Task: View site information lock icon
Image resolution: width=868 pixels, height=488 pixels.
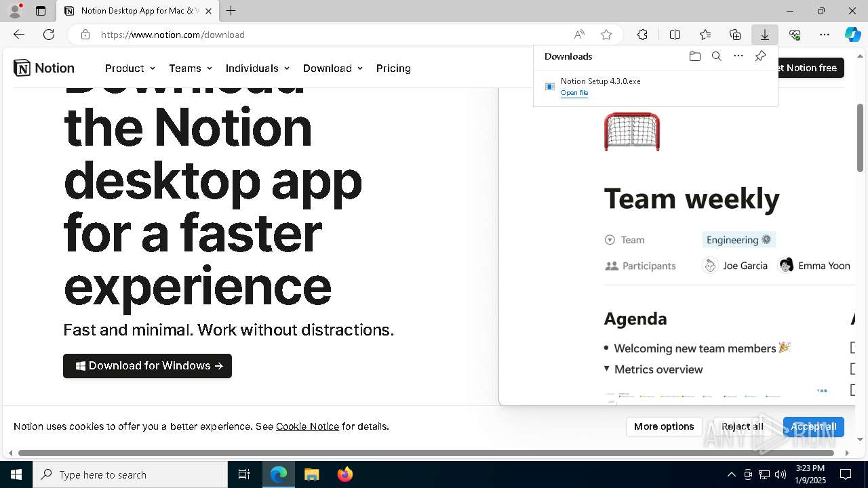Action: pos(85,35)
